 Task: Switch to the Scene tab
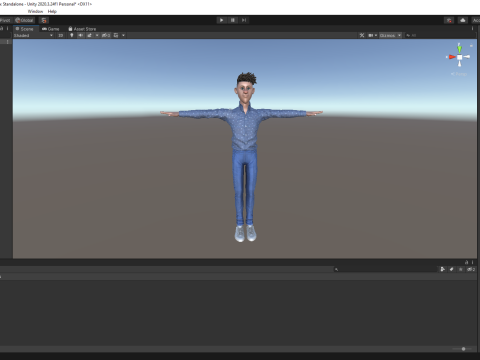coord(24,29)
